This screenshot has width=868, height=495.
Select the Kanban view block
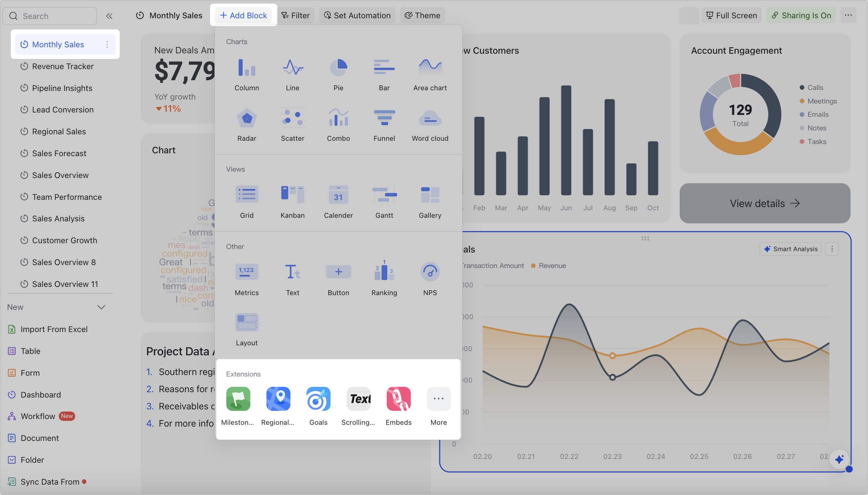(292, 201)
